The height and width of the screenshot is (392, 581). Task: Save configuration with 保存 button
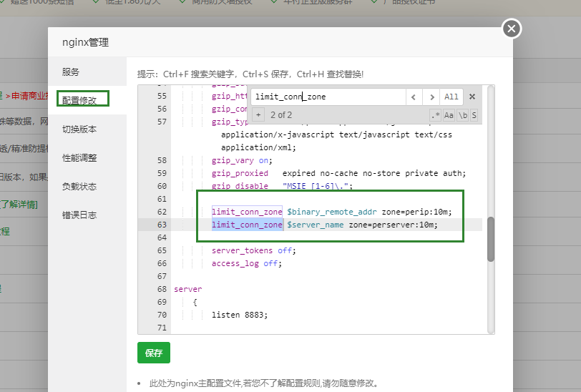(154, 353)
